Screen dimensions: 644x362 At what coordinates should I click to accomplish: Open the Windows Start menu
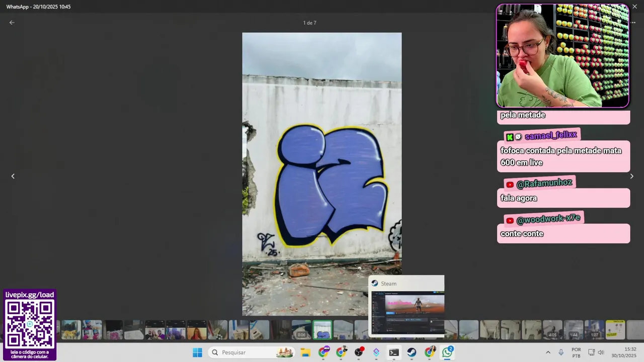coord(197,352)
